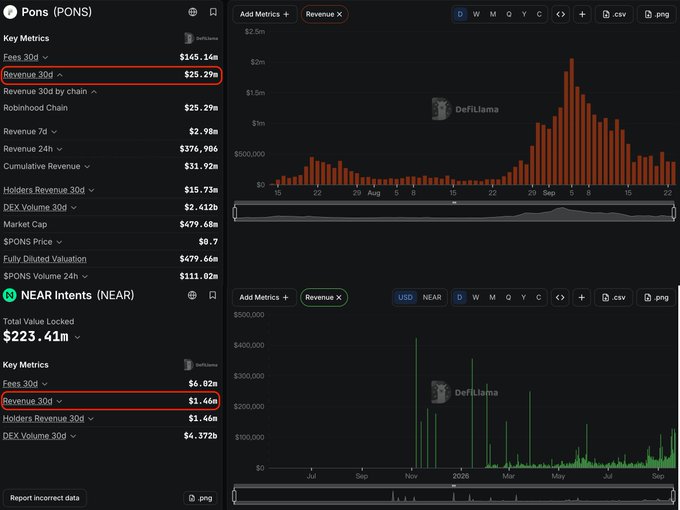
Task: Export Pons chart as .png
Action: coord(657,14)
